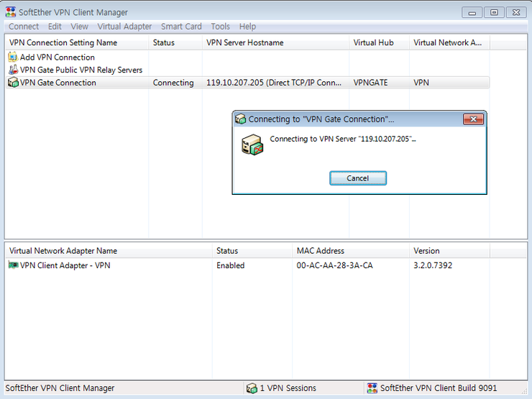Screen dimensions: 532x399
Task: Click the VPN Sessions status bar icon
Action: click(x=252, y=388)
